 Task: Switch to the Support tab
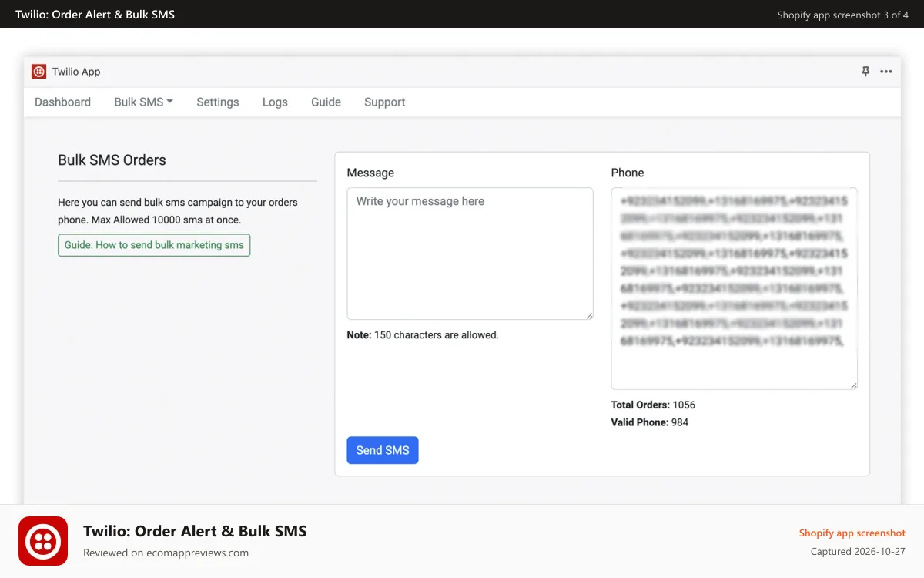385,102
